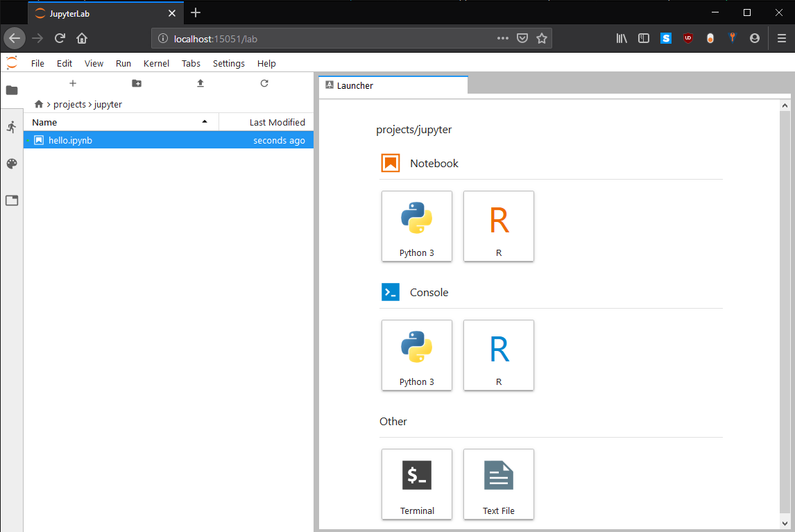
Task: Click the blue Console section icon
Action: point(391,292)
